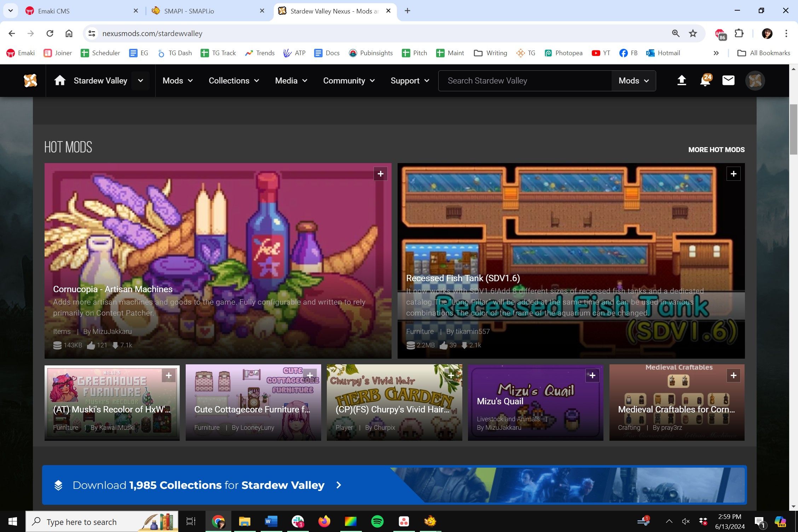Open the All Bookmarks folder
The image size is (798, 532).
[764, 53]
